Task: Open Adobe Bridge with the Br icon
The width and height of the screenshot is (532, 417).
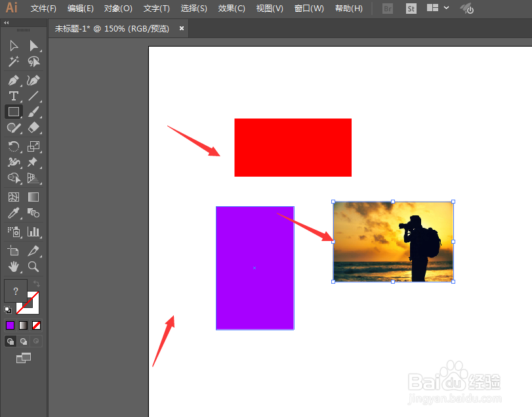Action: pyautogui.click(x=387, y=9)
